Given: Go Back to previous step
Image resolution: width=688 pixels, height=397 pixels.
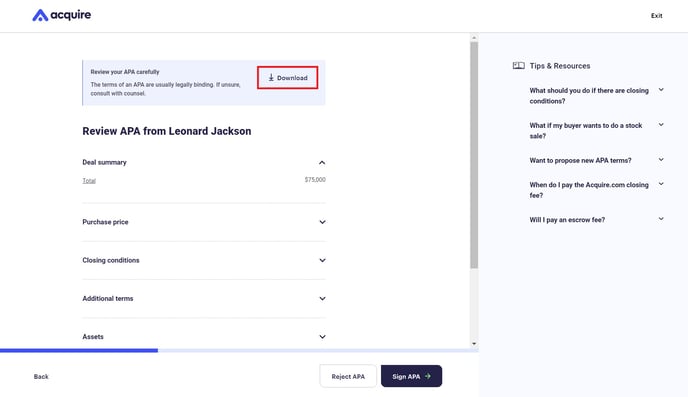Looking at the screenshot, I should click(x=41, y=376).
